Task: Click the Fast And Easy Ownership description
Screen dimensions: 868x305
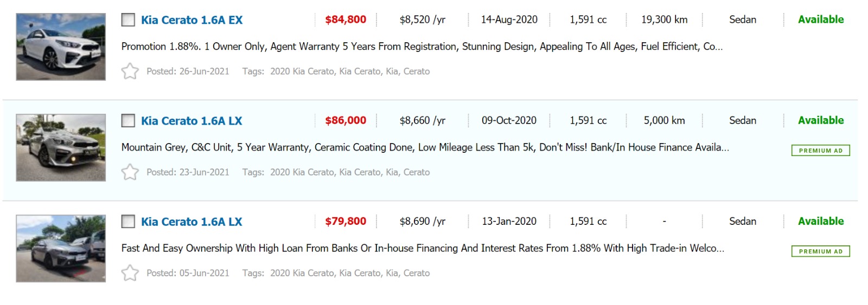Action: tap(423, 248)
